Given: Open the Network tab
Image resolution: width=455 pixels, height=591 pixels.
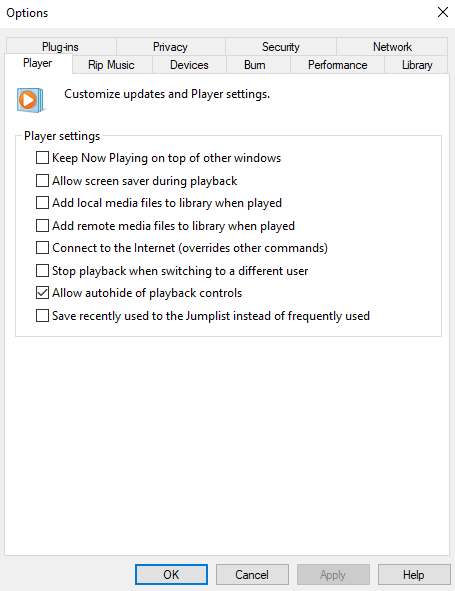Looking at the screenshot, I should click(392, 47).
